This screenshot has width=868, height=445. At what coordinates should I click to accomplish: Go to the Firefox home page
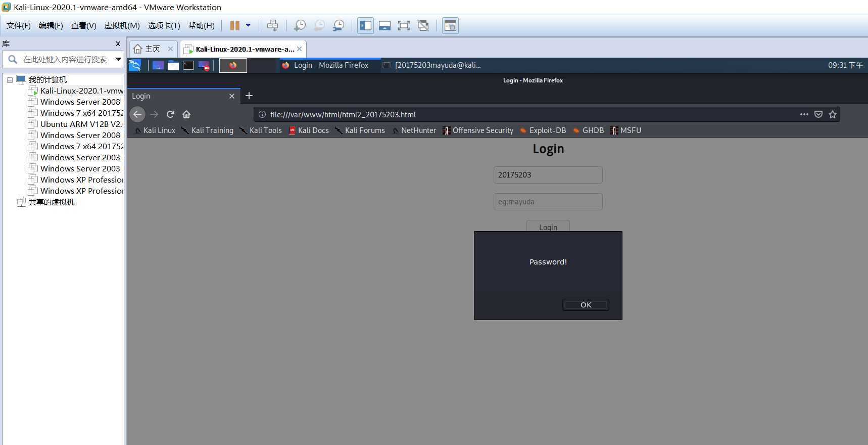tap(186, 114)
